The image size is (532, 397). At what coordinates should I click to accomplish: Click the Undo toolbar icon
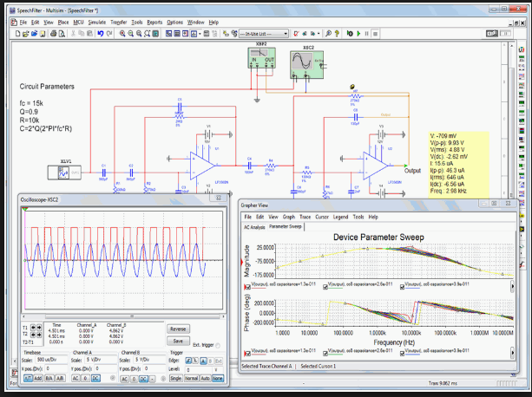pyautogui.click(x=100, y=33)
